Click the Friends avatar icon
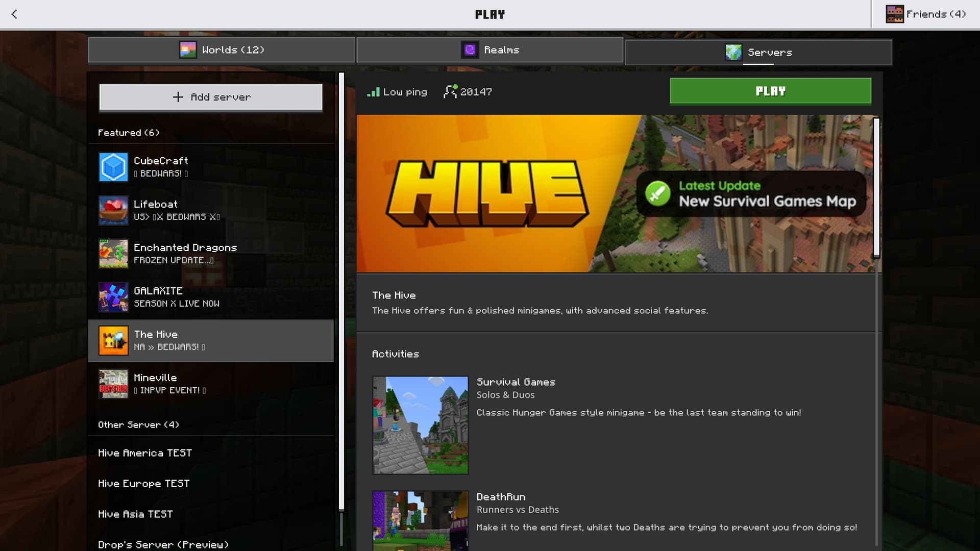980x551 pixels. coord(894,14)
